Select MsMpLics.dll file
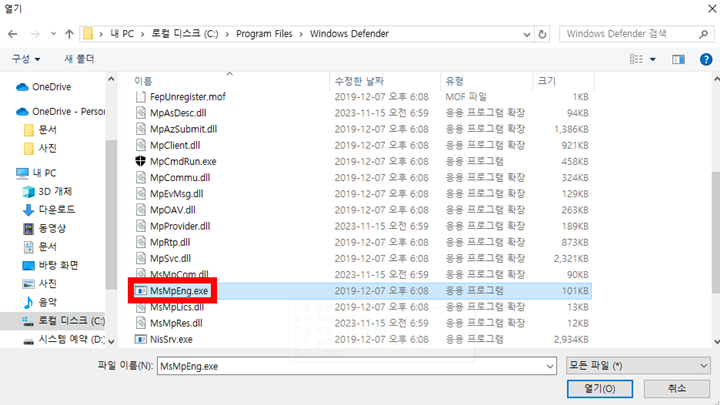 point(177,307)
